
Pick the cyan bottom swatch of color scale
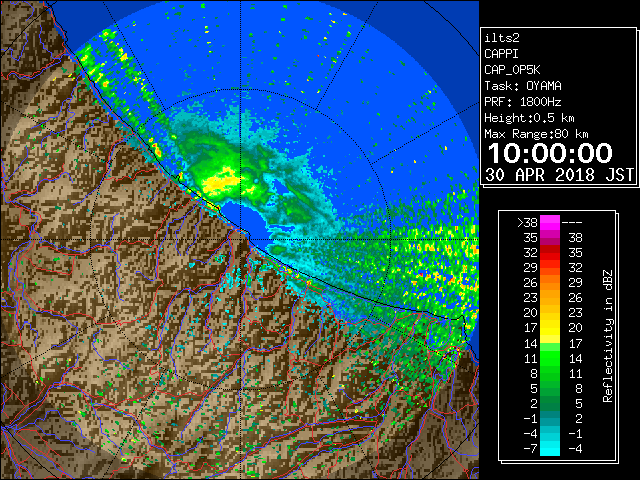click(550, 449)
